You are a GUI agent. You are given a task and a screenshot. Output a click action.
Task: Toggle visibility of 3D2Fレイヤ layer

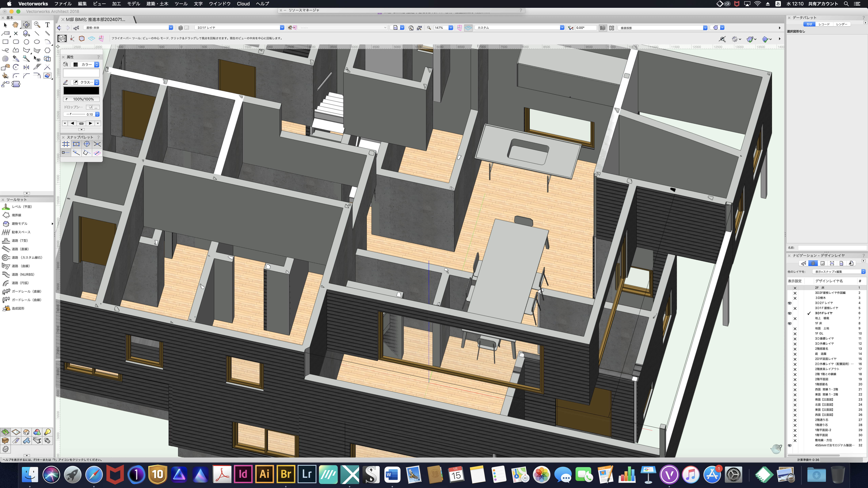pos(790,303)
